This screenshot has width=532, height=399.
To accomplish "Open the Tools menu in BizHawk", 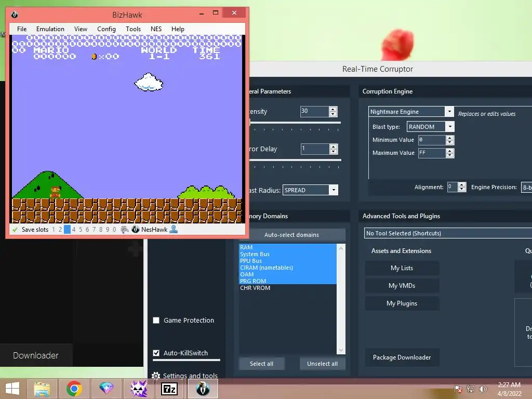I will coord(133,29).
